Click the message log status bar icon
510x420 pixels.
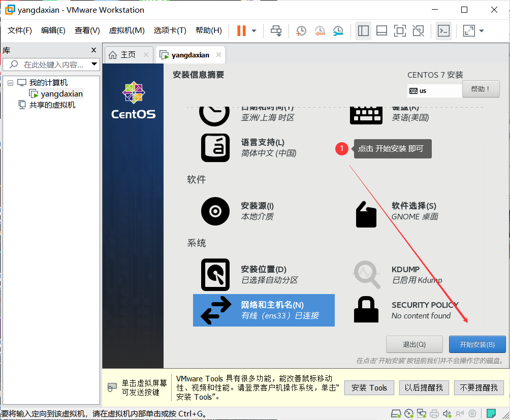point(491,413)
